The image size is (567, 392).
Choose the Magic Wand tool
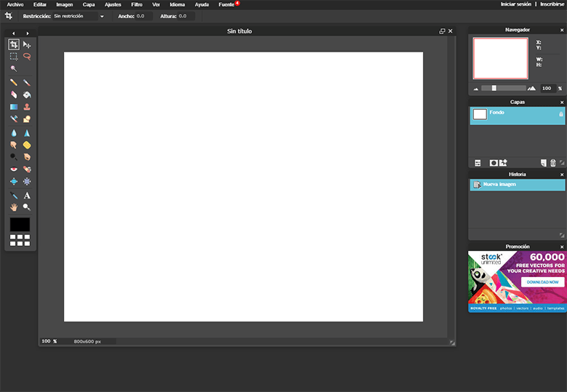click(x=14, y=68)
